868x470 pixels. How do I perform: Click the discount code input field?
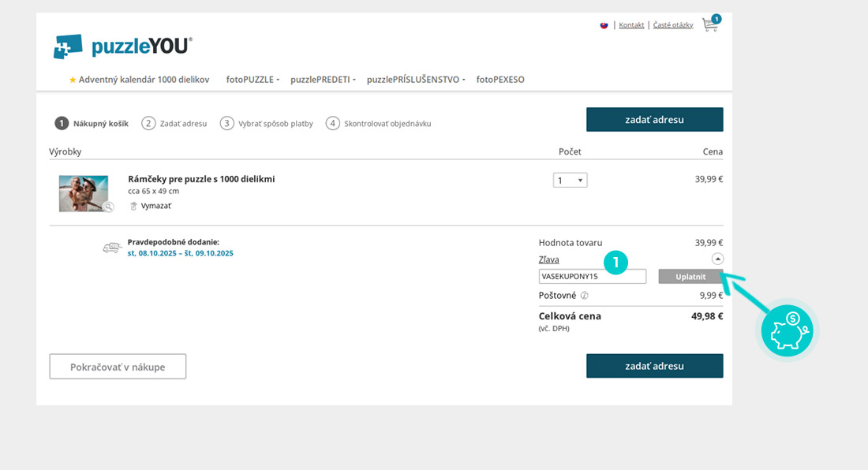pyautogui.click(x=592, y=277)
